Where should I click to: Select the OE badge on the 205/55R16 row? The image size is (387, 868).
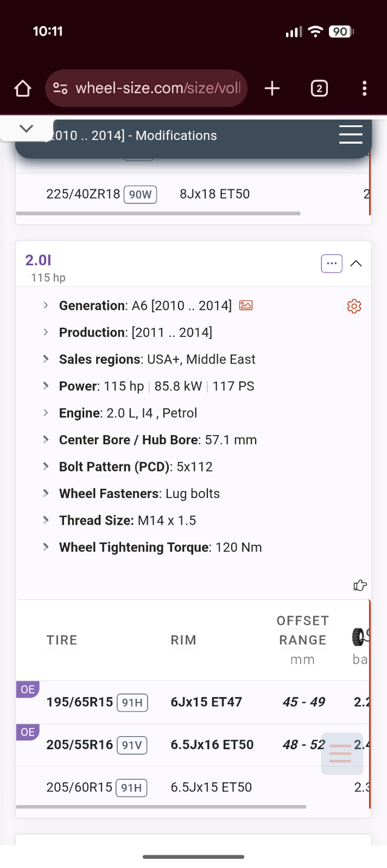(27, 732)
